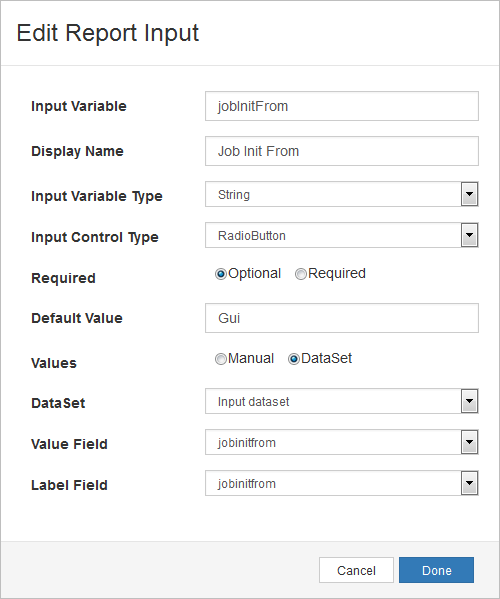Expand the DataSet dropdown
This screenshot has height=599, width=500.
341,401
